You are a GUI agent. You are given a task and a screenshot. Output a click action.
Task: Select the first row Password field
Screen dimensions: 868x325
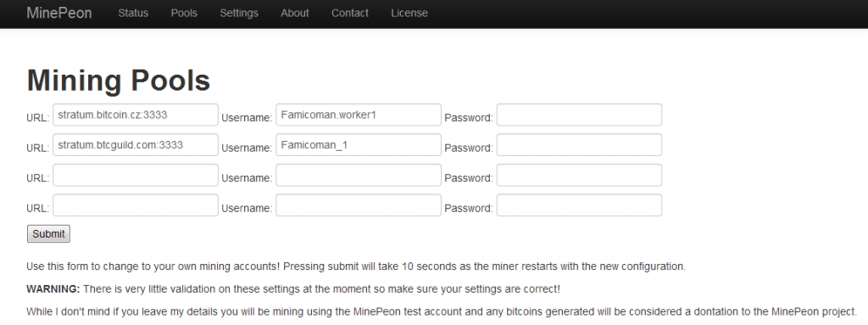click(579, 115)
